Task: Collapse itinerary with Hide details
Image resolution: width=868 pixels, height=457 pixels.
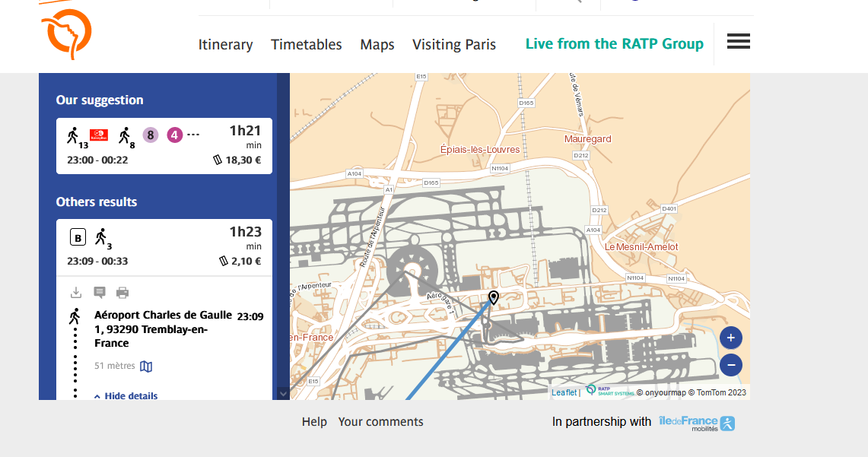Action: [x=126, y=395]
